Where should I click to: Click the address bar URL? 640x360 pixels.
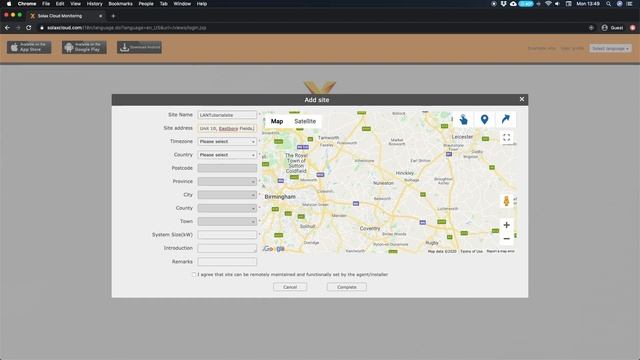(x=127, y=28)
